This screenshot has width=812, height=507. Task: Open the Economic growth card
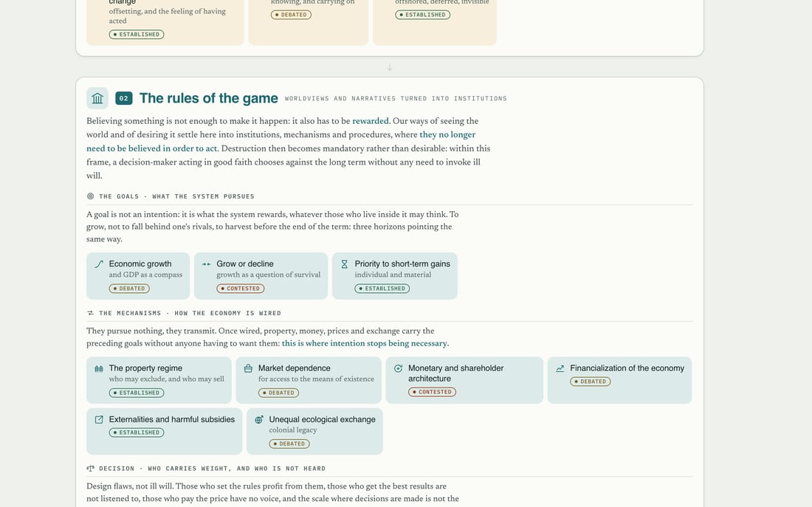point(138,276)
